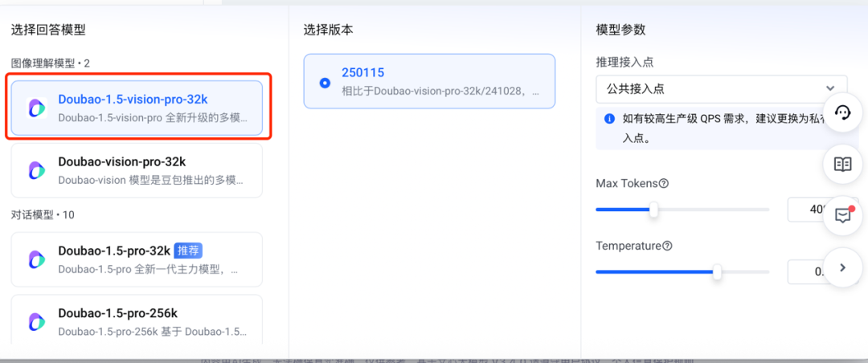
Task: Click the Max Tokens slider handle
Action: tap(653, 210)
